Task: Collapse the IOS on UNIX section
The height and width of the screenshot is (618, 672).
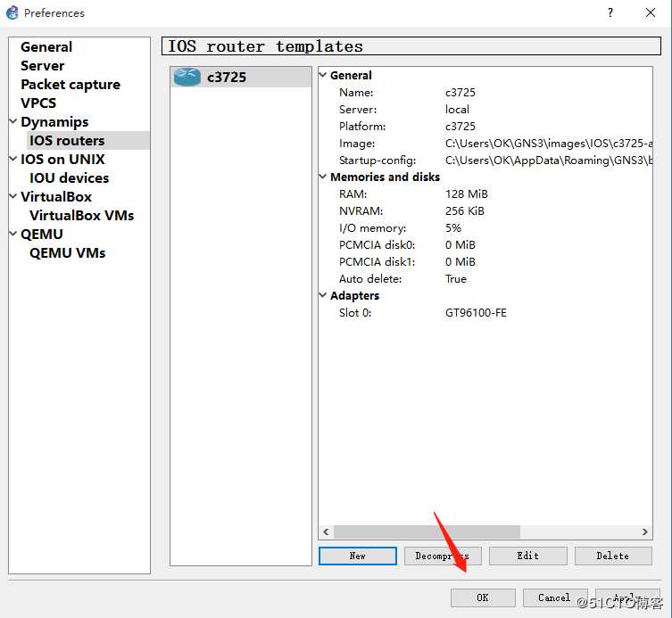Action: coord(13,159)
